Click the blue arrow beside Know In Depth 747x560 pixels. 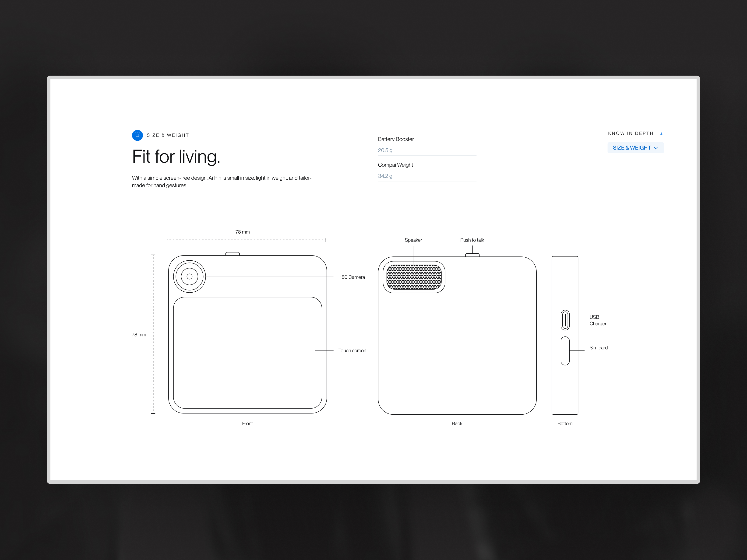[661, 133]
